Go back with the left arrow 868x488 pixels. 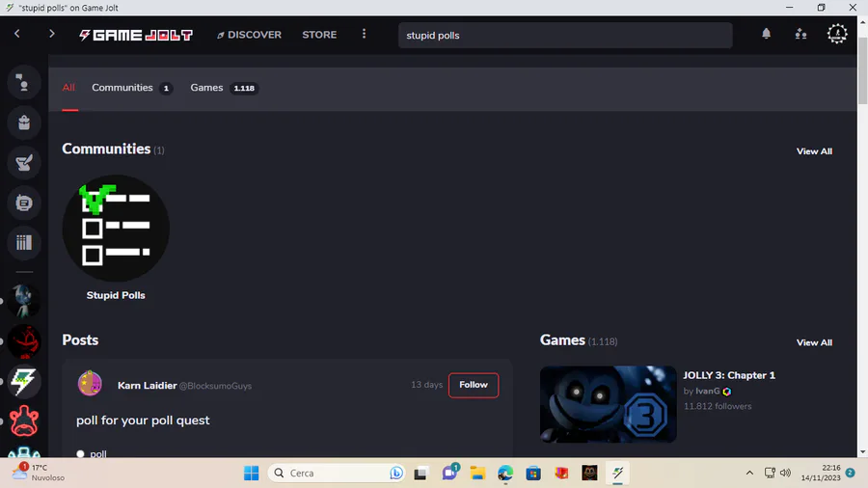coord(17,34)
